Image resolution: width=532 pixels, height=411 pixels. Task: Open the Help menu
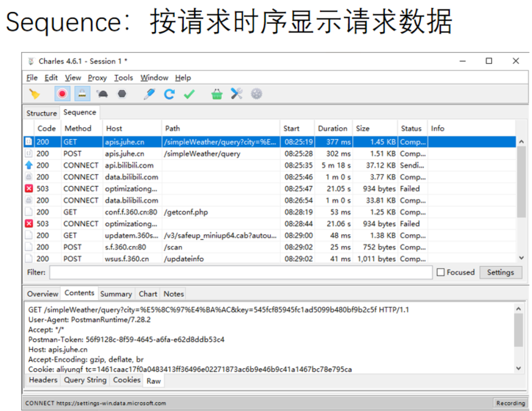(x=183, y=77)
